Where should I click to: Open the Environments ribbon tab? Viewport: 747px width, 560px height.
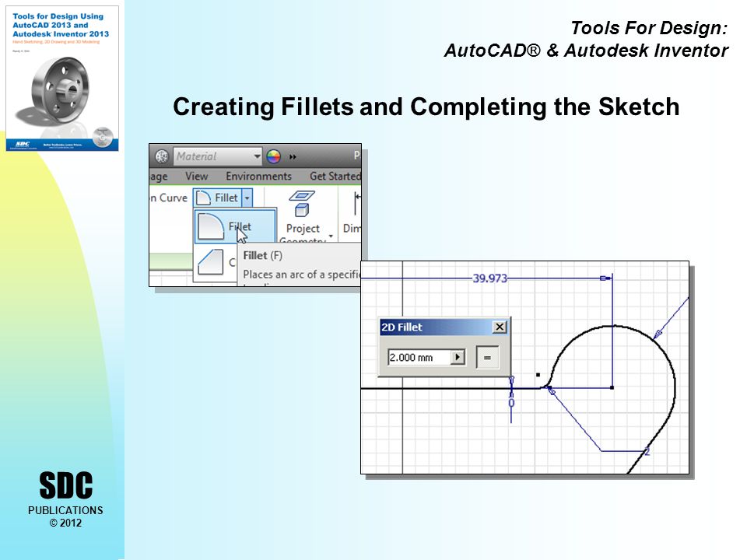[258, 177]
